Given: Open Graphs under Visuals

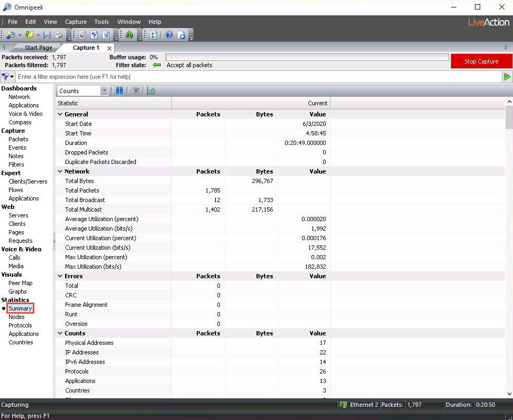Looking at the screenshot, I should pos(17,291).
